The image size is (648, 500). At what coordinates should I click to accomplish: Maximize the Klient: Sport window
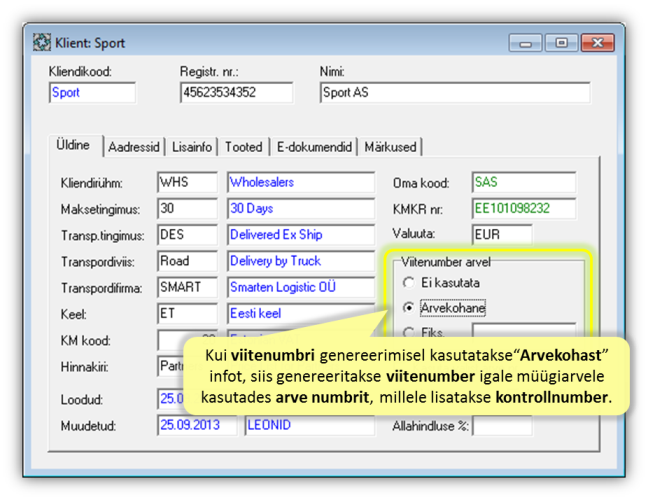(561, 43)
